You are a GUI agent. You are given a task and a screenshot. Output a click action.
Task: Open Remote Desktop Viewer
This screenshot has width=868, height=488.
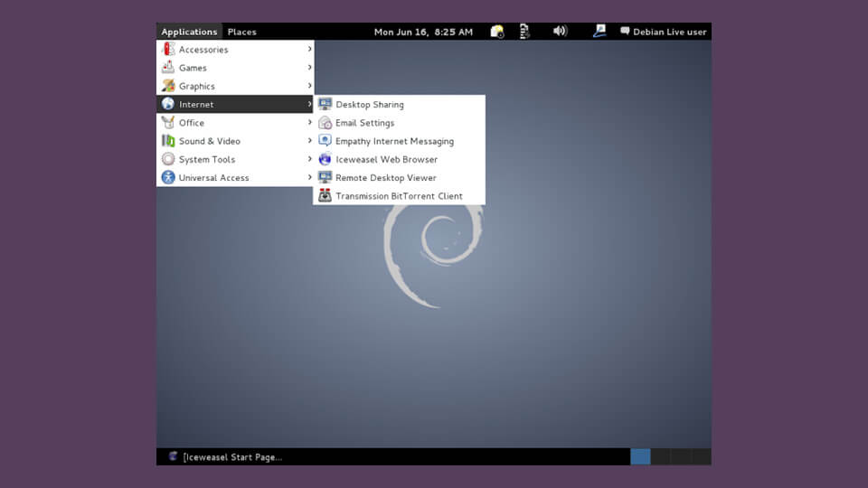(399, 177)
